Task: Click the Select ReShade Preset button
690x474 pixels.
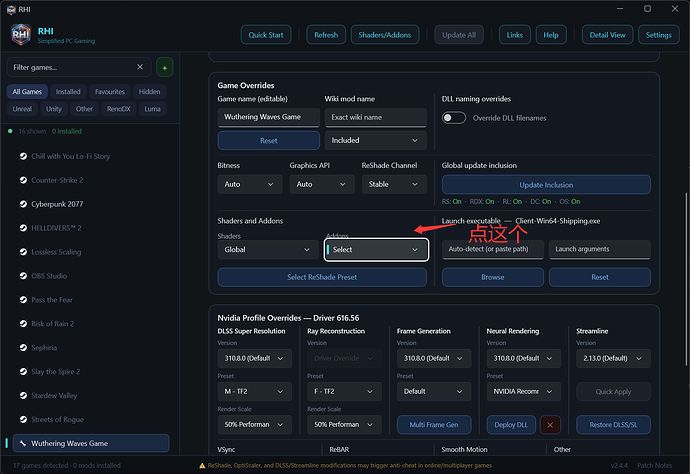Action: [x=322, y=277]
